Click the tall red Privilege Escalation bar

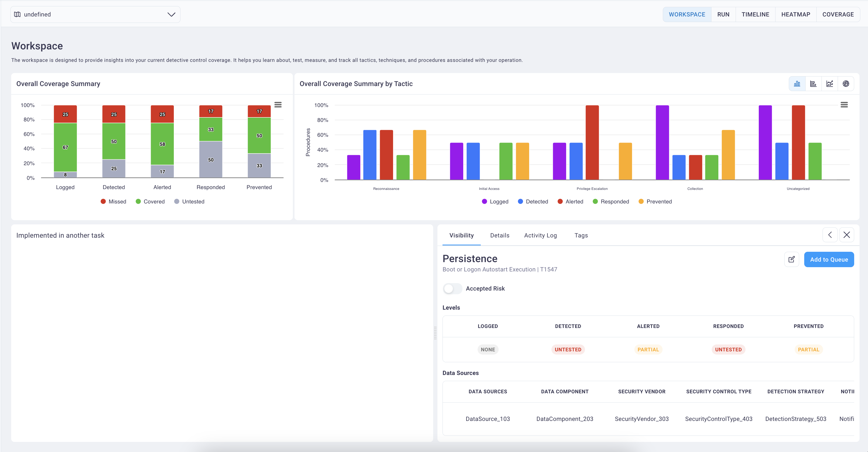592,142
